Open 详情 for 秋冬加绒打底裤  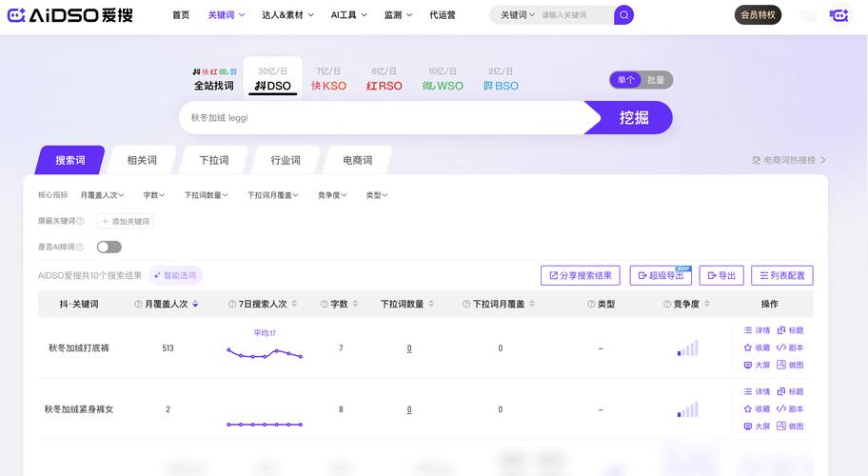[x=757, y=330]
